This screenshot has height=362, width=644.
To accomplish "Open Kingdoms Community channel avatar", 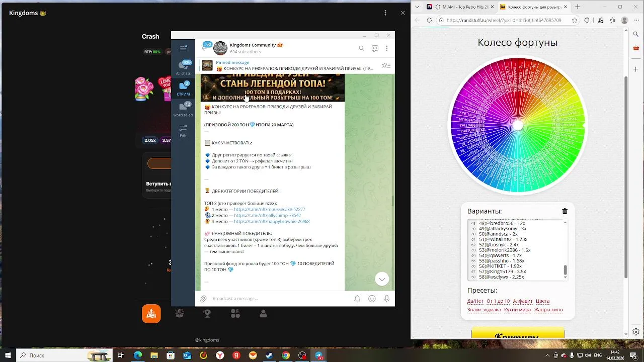I will tap(220, 48).
